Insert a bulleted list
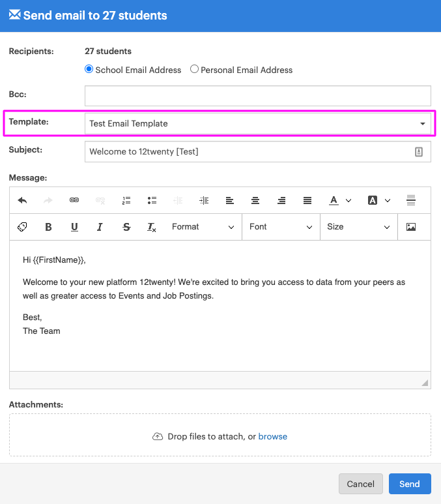Viewport: 441px width, 504px height. pyautogui.click(x=152, y=201)
